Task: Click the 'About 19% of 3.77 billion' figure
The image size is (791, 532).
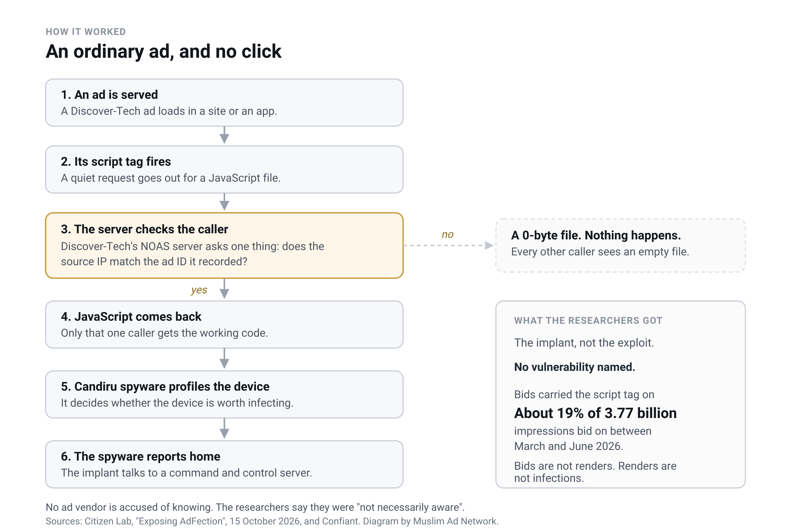Action: (596, 413)
